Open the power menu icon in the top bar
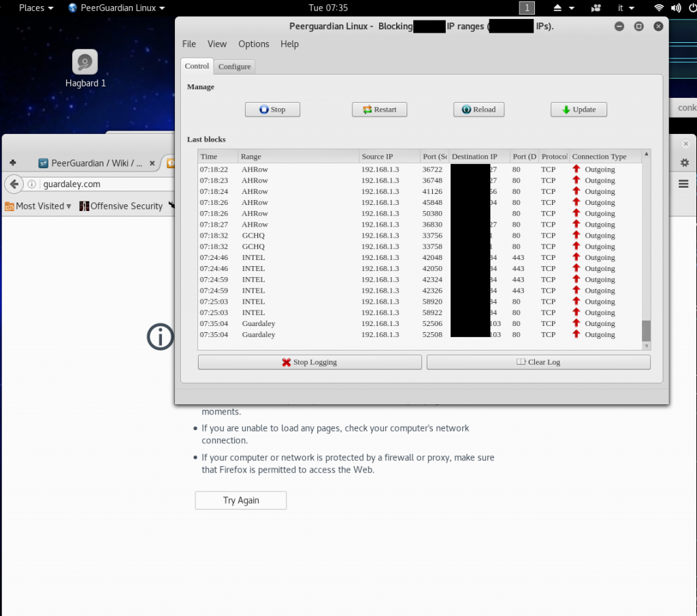The height and width of the screenshot is (616, 697). 692,8
